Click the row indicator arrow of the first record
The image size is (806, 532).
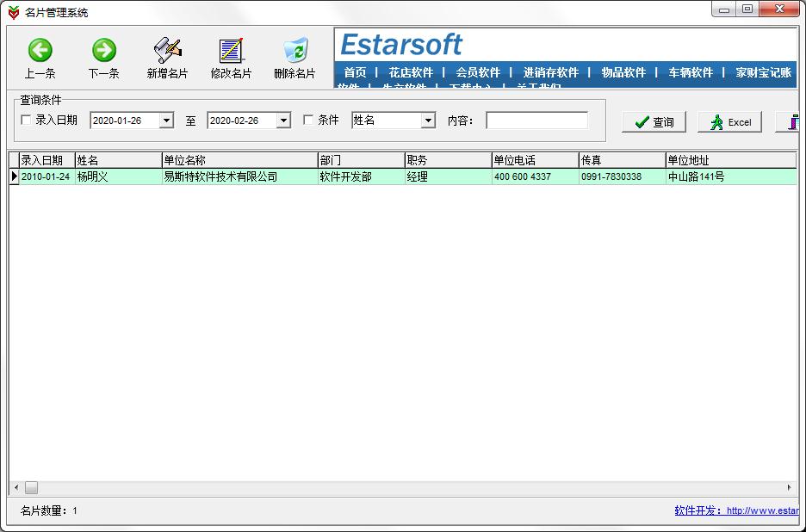14,176
